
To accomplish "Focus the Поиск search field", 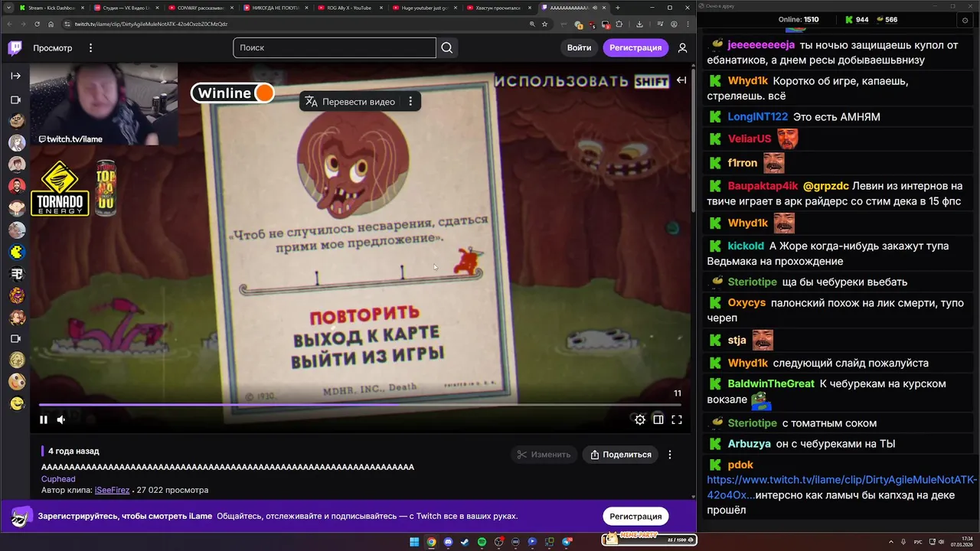I will click(x=334, y=47).
